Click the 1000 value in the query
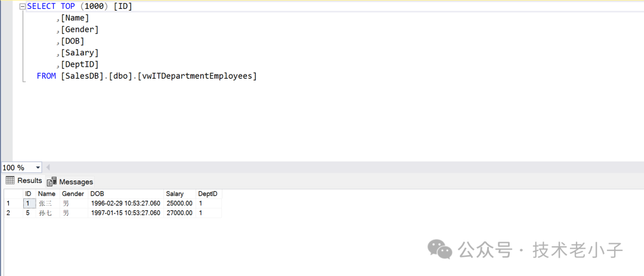The image size is (644, 276). click(94, 7)
